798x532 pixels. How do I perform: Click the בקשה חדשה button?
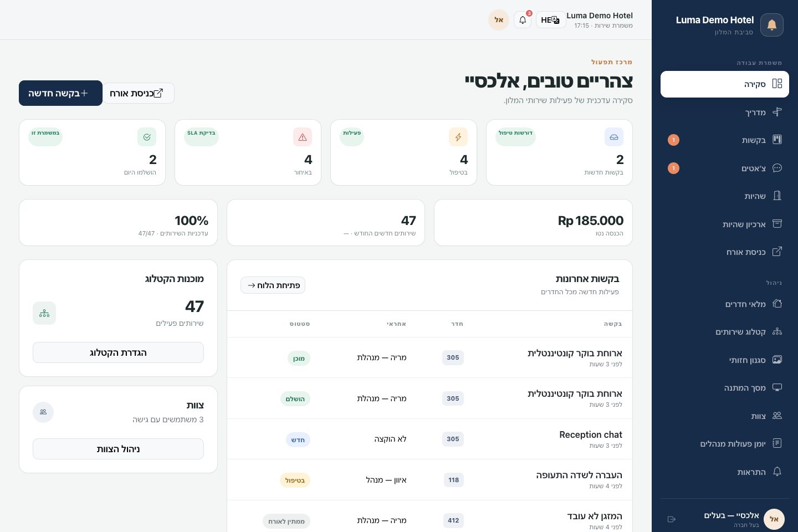pyautogui.click(x=60, y=93)
